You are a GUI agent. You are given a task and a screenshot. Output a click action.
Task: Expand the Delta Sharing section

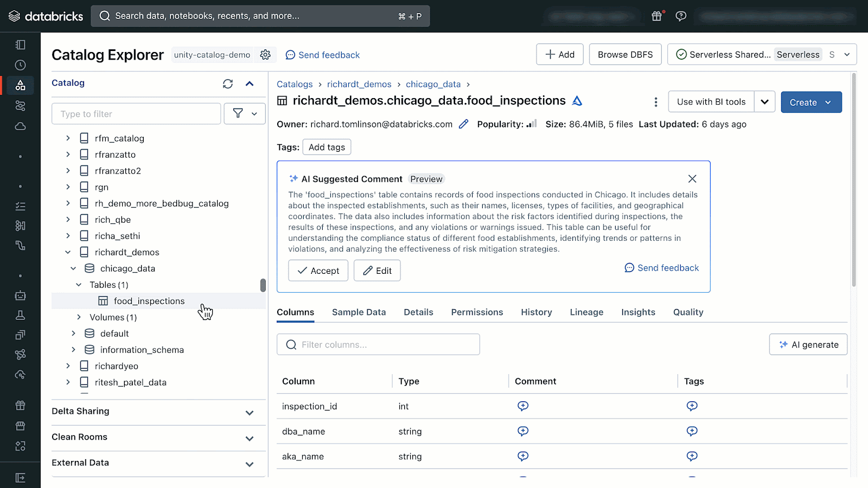click(x=249, y=413)
